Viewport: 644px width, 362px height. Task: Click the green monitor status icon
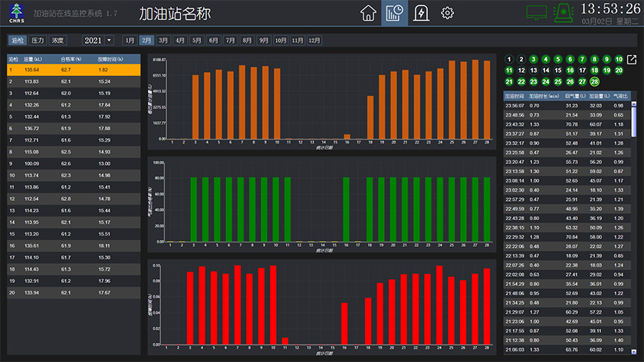(x=537, y=12)
